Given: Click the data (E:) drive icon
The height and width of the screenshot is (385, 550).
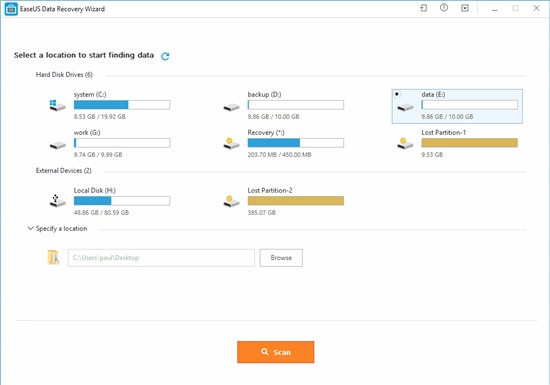Looking at the screenshot, I should point(405,107).
